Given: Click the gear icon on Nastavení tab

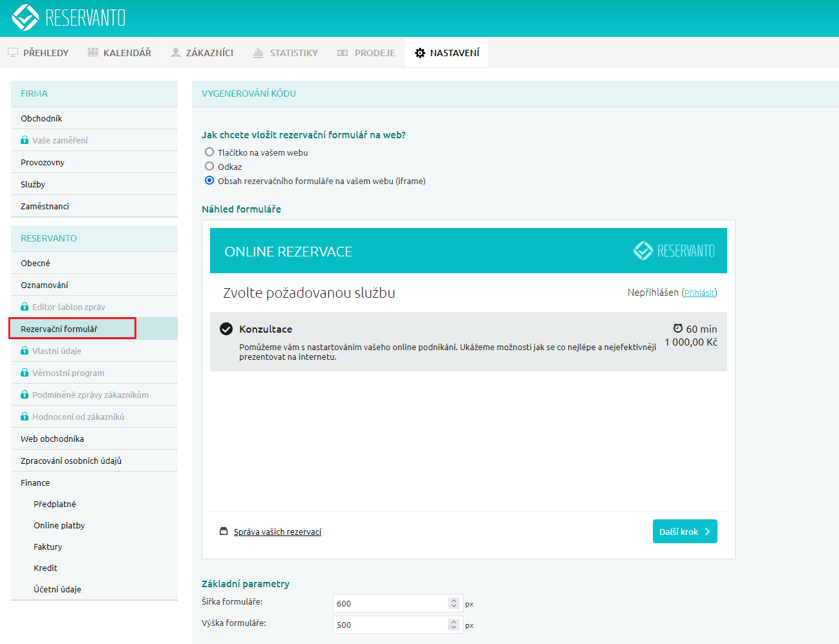Looking at the screenshot, I should click(420, 53).
